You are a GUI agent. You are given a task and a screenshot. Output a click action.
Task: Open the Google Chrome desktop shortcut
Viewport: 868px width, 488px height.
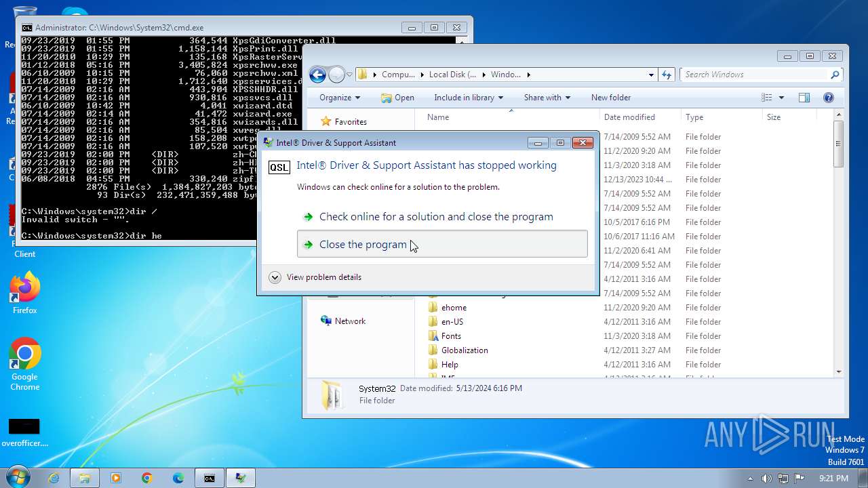click(25, 365)
